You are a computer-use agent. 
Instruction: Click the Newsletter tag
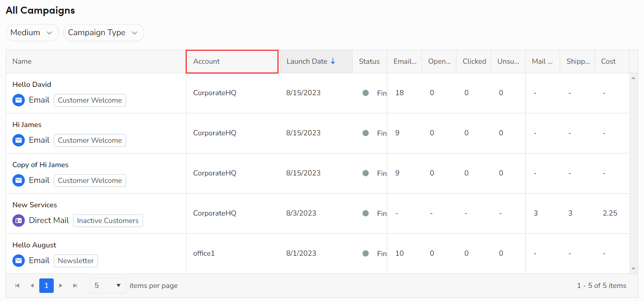pyautogui.click(x=76, y=261)
